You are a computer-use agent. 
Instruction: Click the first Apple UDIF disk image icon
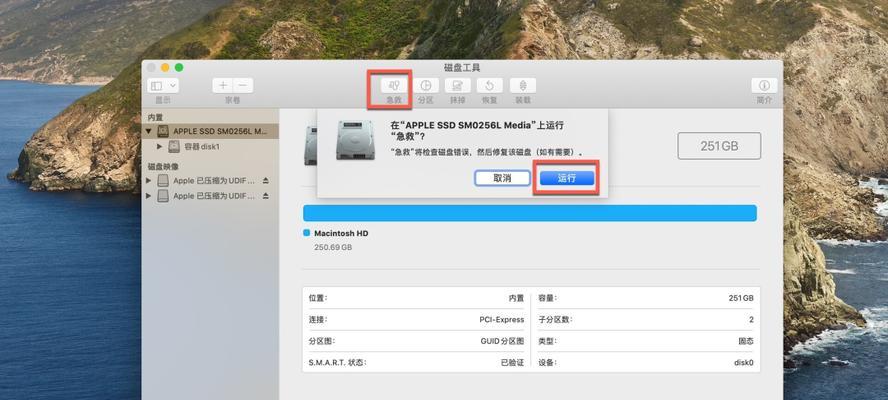click(163, 181)
